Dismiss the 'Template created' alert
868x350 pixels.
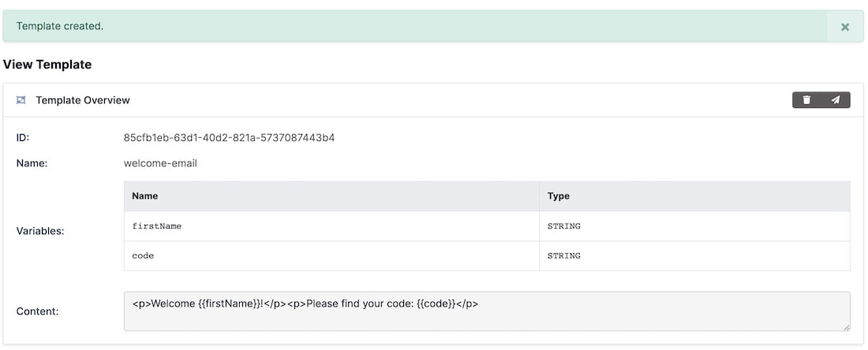pyautogui.click(x=845, y=27)
